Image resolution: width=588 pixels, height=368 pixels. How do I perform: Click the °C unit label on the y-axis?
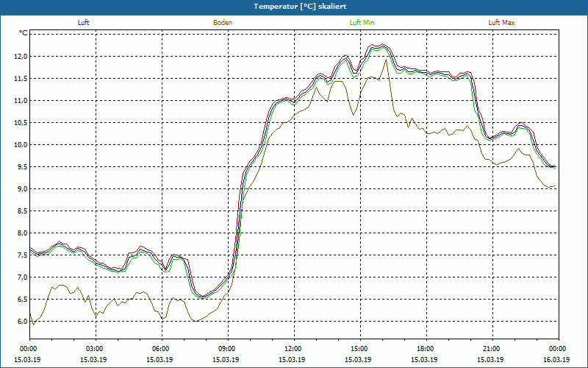23,33
